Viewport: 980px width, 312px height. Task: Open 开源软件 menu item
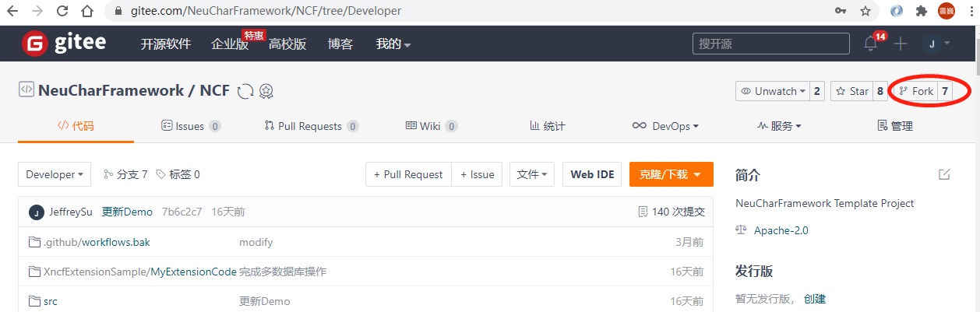(165, 44)
